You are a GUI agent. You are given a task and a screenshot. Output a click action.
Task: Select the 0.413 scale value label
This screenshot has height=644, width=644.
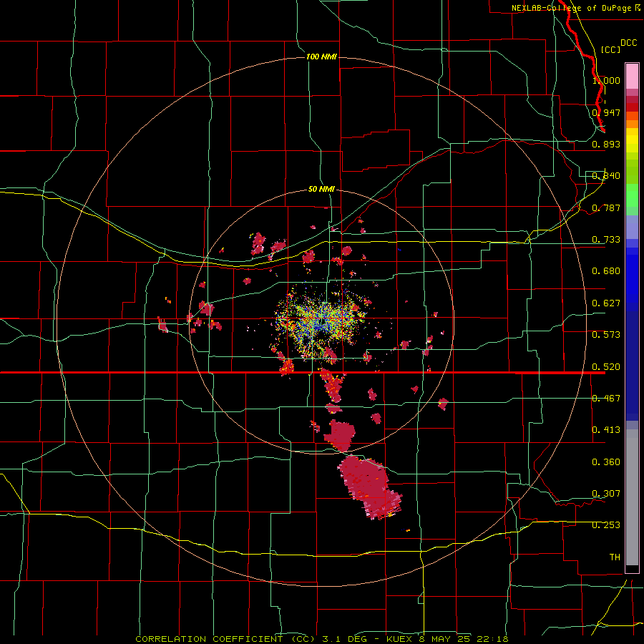tap(606, 430)
